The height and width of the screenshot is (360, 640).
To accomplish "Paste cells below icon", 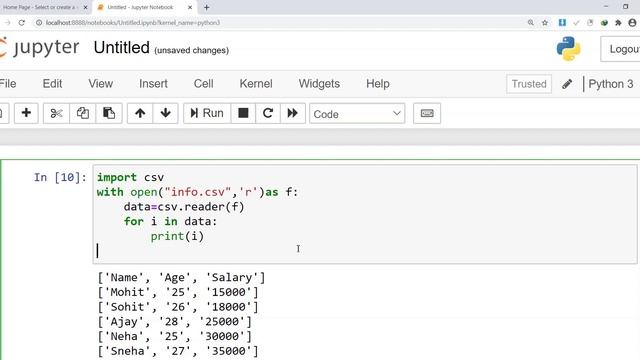I will point(109,113).
